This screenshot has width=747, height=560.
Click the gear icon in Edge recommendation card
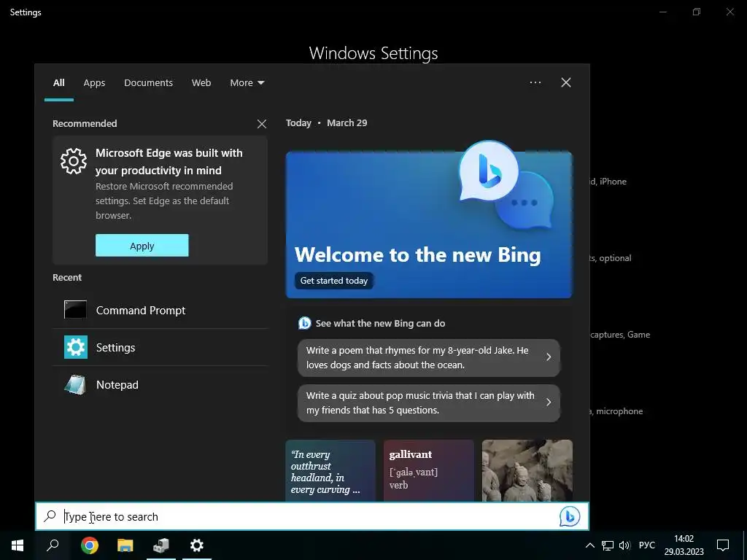click(74, 161)
